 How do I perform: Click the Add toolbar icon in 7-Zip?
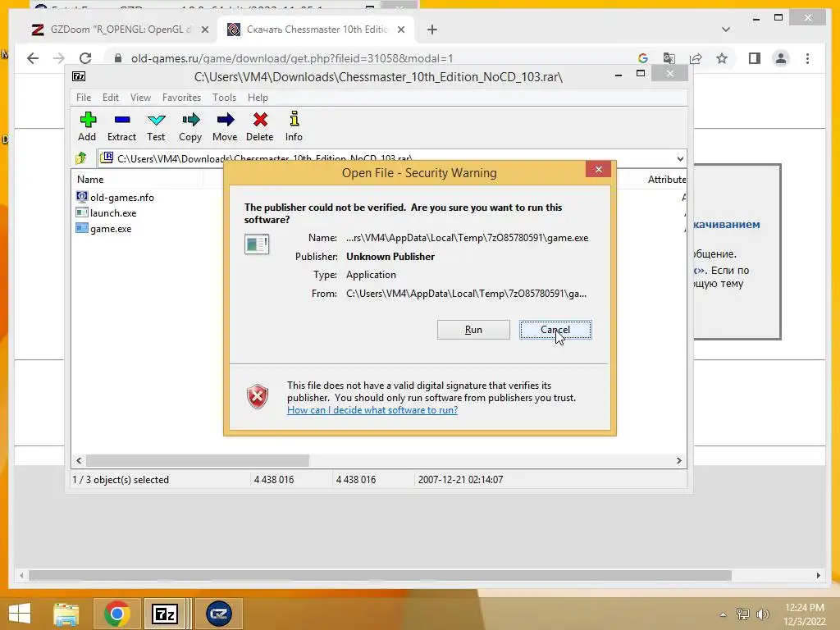pos(87,126)
